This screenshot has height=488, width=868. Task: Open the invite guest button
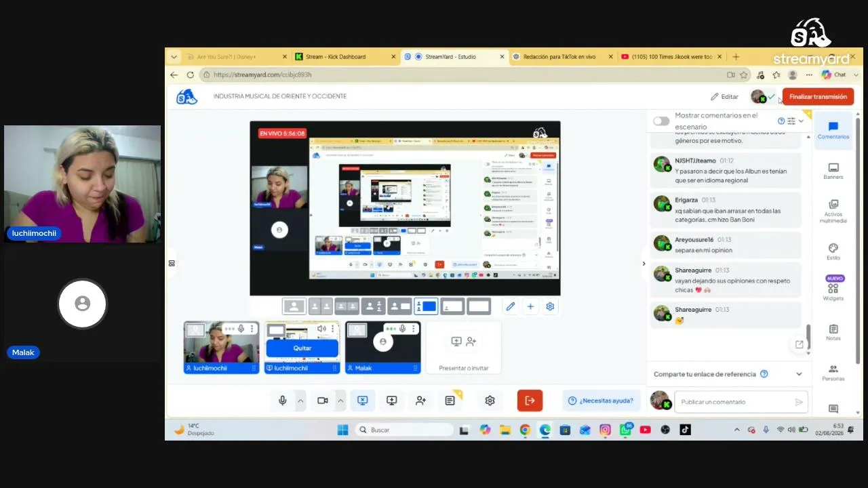pos(420,401)
